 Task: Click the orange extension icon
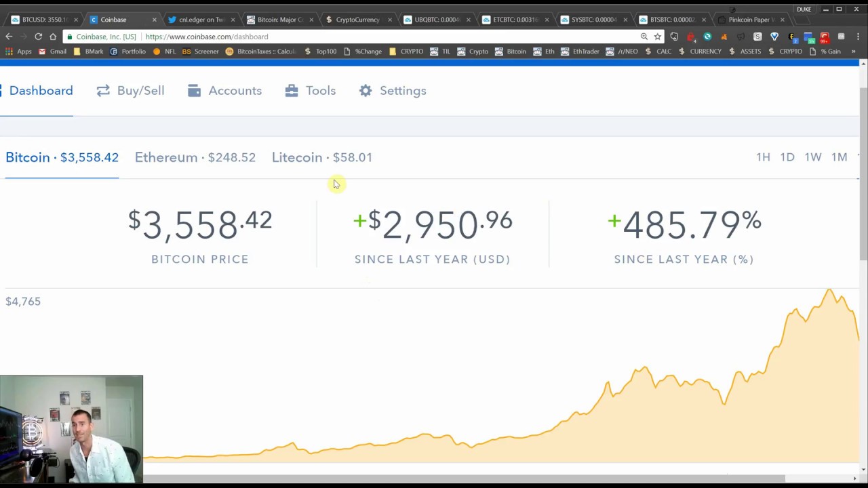[x=724, y=37]
